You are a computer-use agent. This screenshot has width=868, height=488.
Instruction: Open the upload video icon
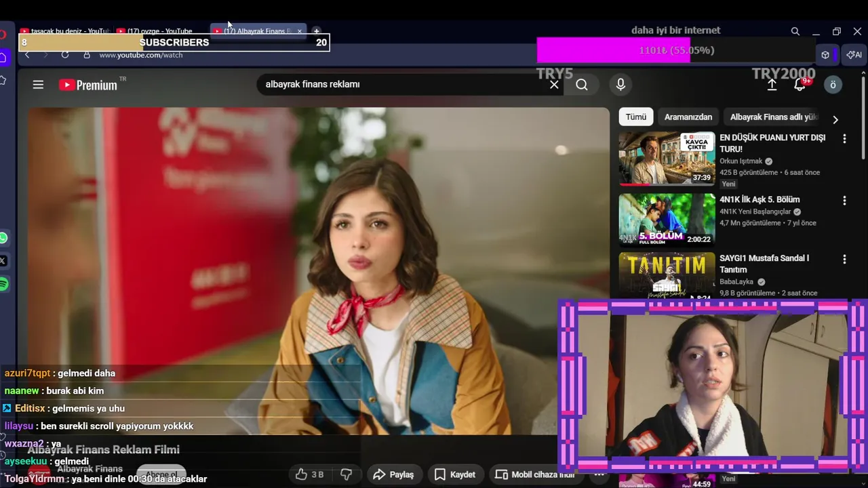point(772,85)
